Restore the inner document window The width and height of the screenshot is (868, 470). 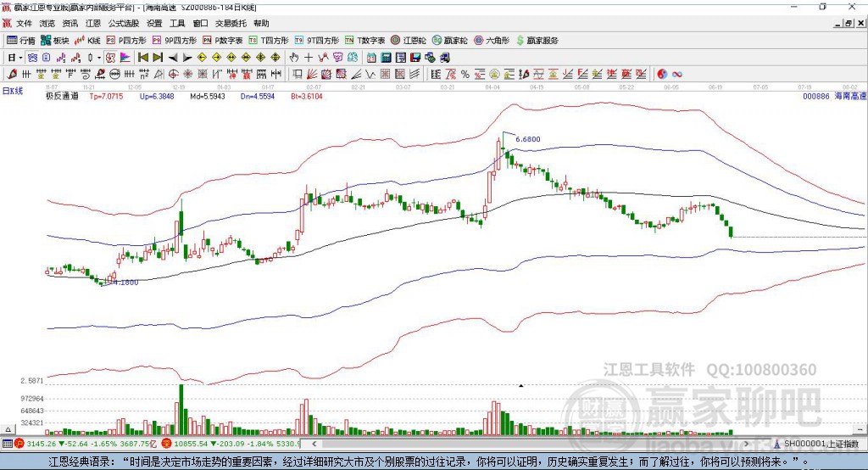(x=848, y=23)
